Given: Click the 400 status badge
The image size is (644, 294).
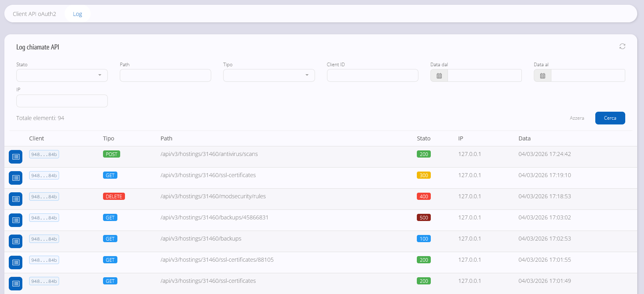Looking at the screenshot, I should [424, 196].
